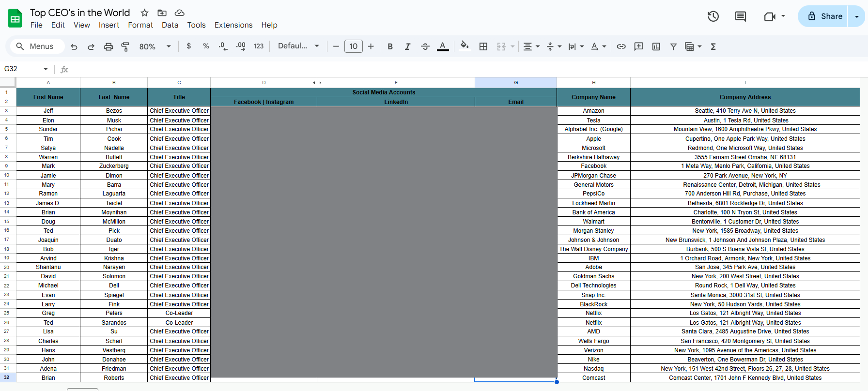Click the Insert link icon
The width and height of the screenshot is (868, 391).
pos(621,46)
